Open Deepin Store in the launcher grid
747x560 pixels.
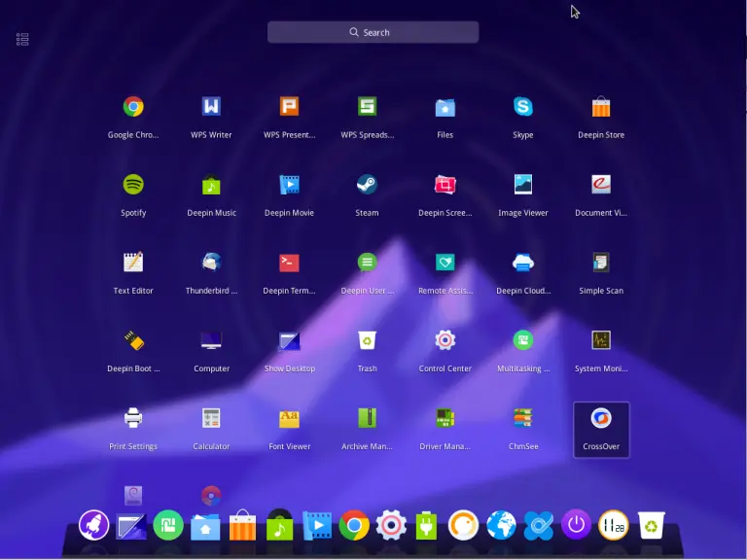601,107
